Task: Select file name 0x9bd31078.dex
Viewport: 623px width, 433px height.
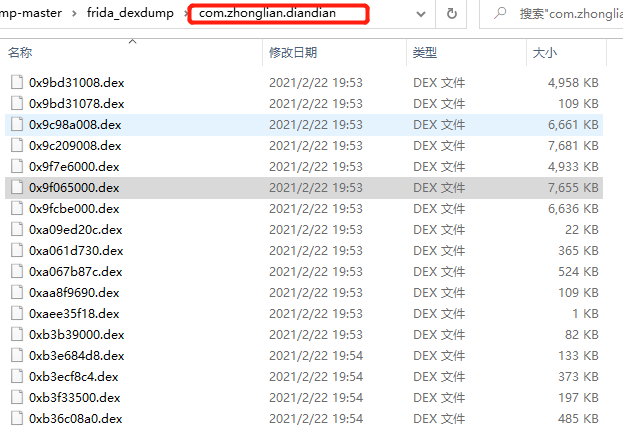Action: (x=77, y=104)
